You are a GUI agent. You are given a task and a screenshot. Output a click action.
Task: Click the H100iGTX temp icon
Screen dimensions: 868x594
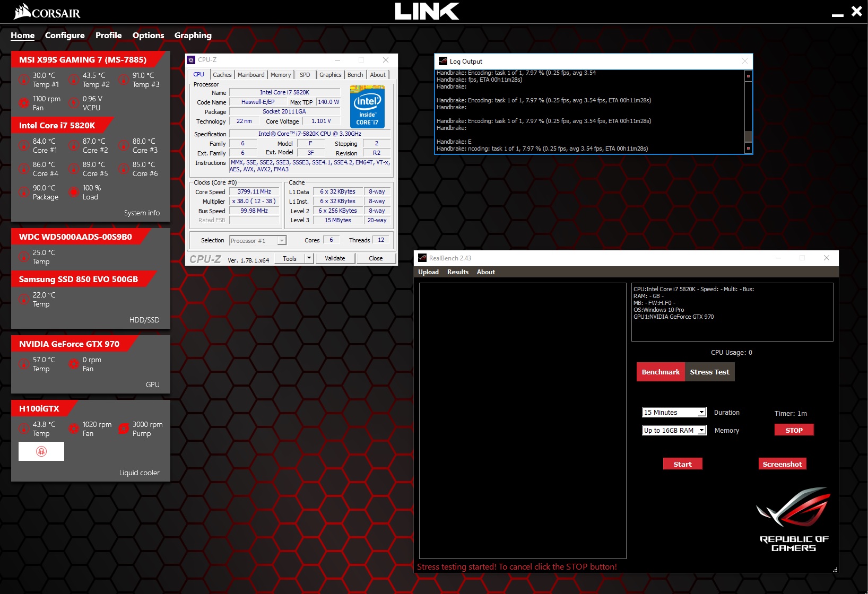click(24, 429)
